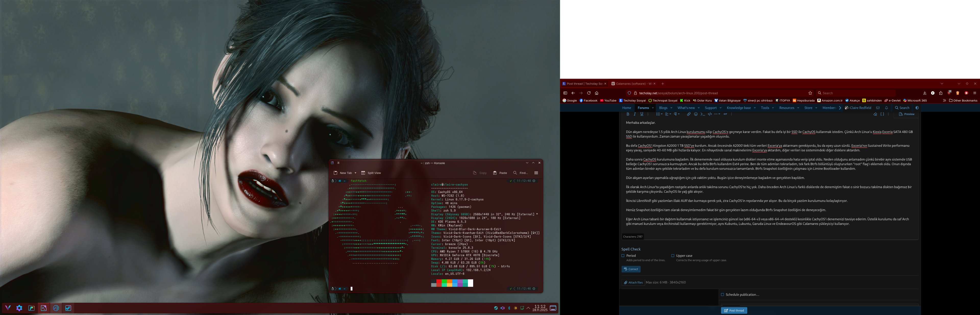The width and height of the screenshot is (980, 315).
Task: Expand the Tools nav dropdown arrow
Action: pos(773,108)
